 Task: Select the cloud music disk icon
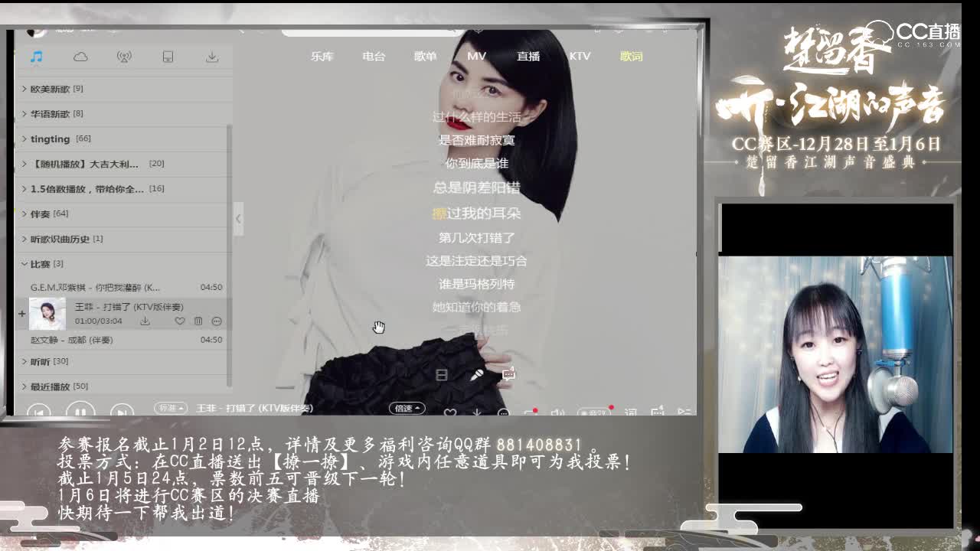pyautogui.click(x=80, y=57)
